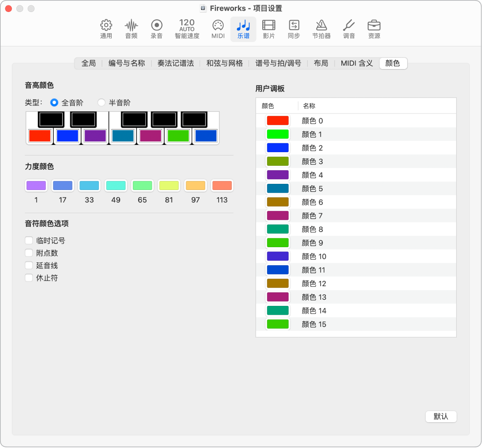Select the 颜色 tab

coord(393,63)
